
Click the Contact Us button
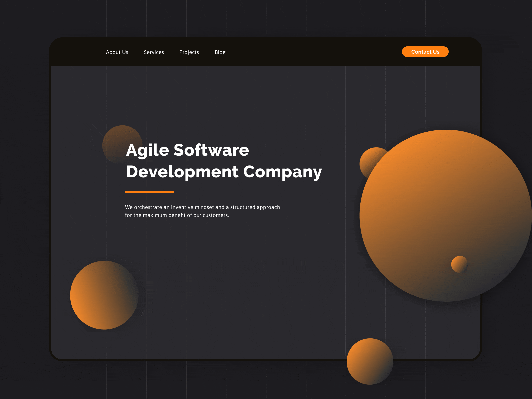[x=425, y=52]
